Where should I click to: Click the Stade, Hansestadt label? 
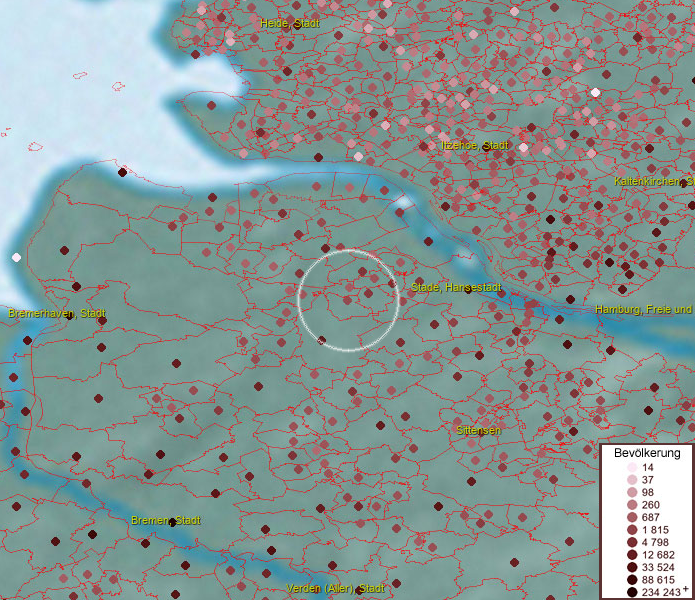click(x=456, y=287)
